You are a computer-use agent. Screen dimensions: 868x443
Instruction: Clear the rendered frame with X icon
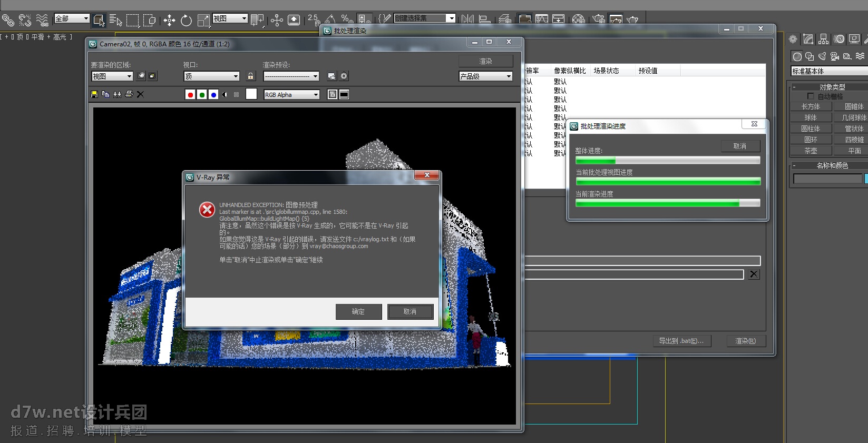pos(140,94)
